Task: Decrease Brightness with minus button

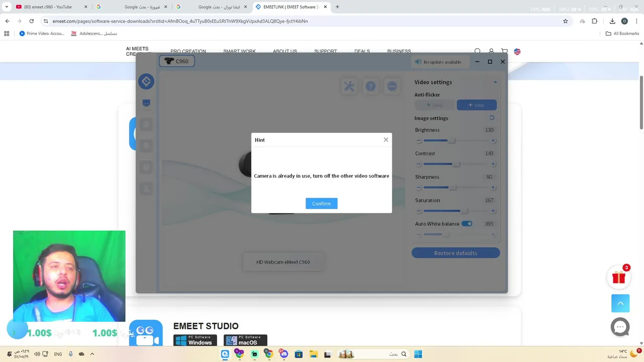Action: pyautogui.click(x=419, y=141)
